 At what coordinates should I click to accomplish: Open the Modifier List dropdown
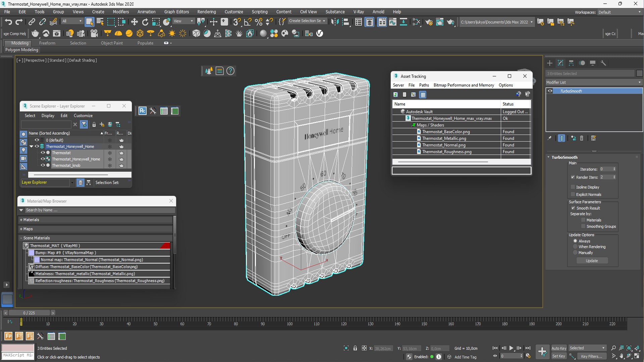click(594, 82)
